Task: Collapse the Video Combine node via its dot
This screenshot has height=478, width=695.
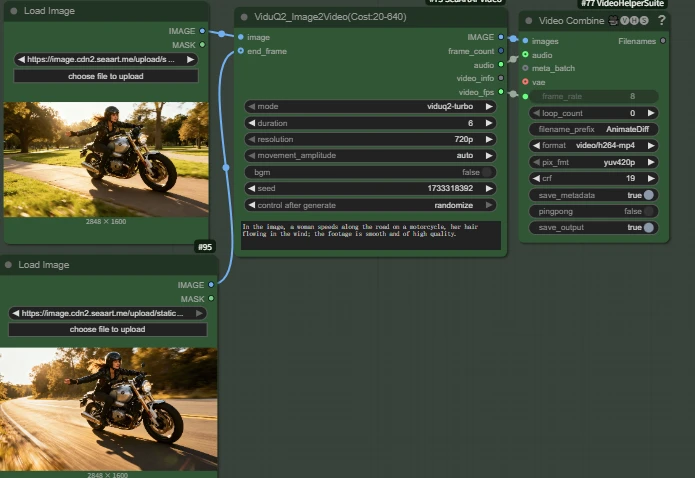Action: pos(527,21)
